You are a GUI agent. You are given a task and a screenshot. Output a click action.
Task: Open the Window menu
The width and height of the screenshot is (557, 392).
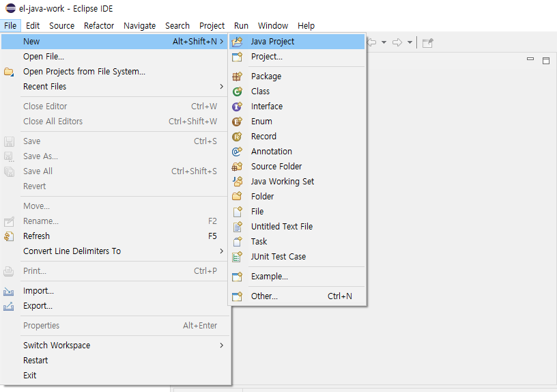tap(273, 26)
